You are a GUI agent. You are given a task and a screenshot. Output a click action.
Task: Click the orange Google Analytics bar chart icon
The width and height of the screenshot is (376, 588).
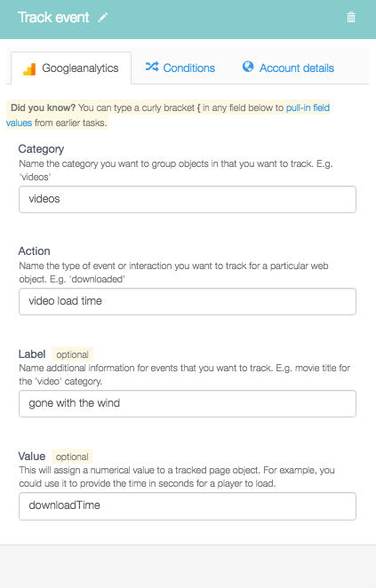tap(29, 69)
